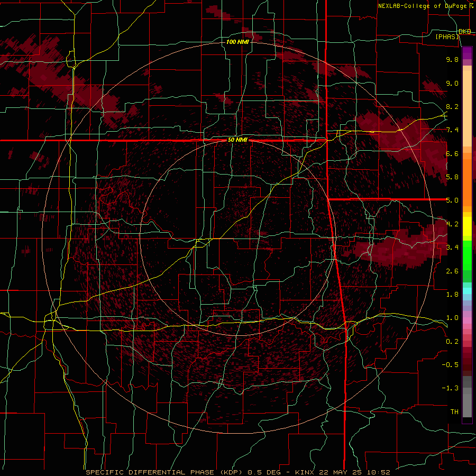
Task: Click the pale peach swatch in the legend
Action: pos(467,109)
